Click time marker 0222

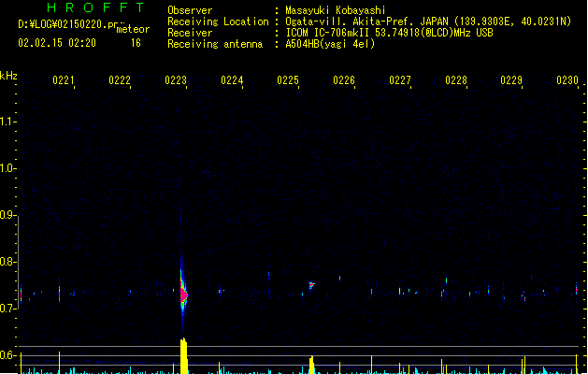(120, 80)
